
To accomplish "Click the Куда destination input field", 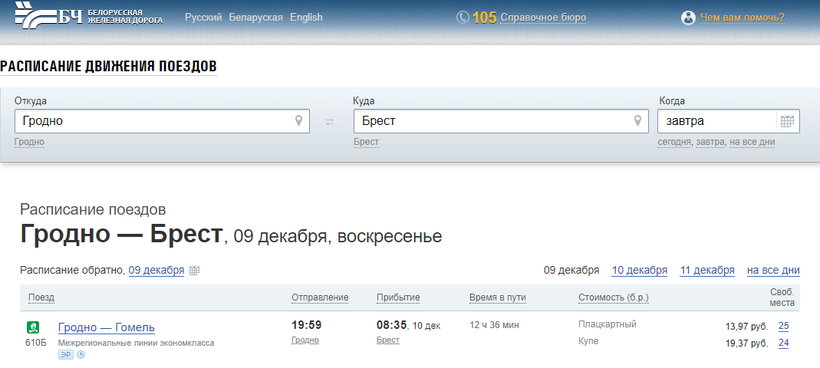I will (x=501, y=121).
